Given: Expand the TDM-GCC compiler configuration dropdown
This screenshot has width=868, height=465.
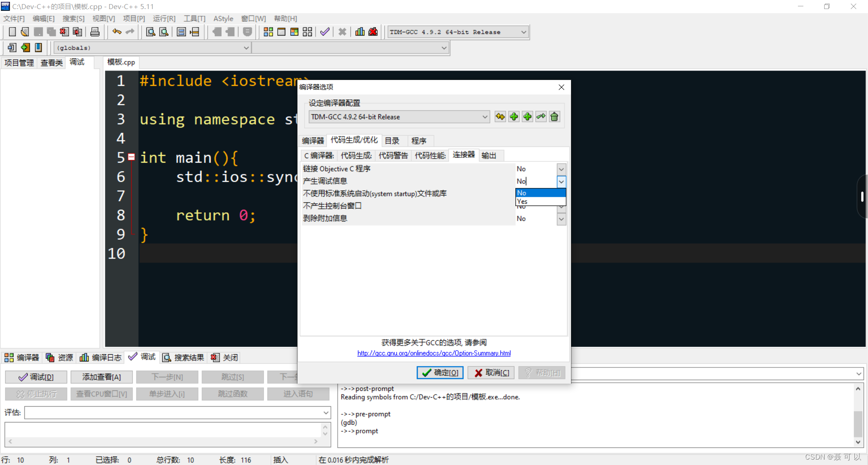Looking at the screenshot, I should tap(485, 117).
